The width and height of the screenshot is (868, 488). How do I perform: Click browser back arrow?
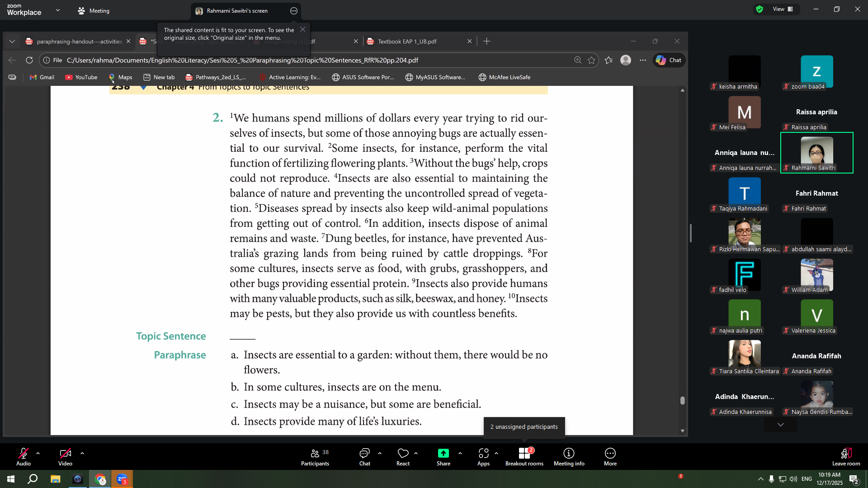click(12, 60)
